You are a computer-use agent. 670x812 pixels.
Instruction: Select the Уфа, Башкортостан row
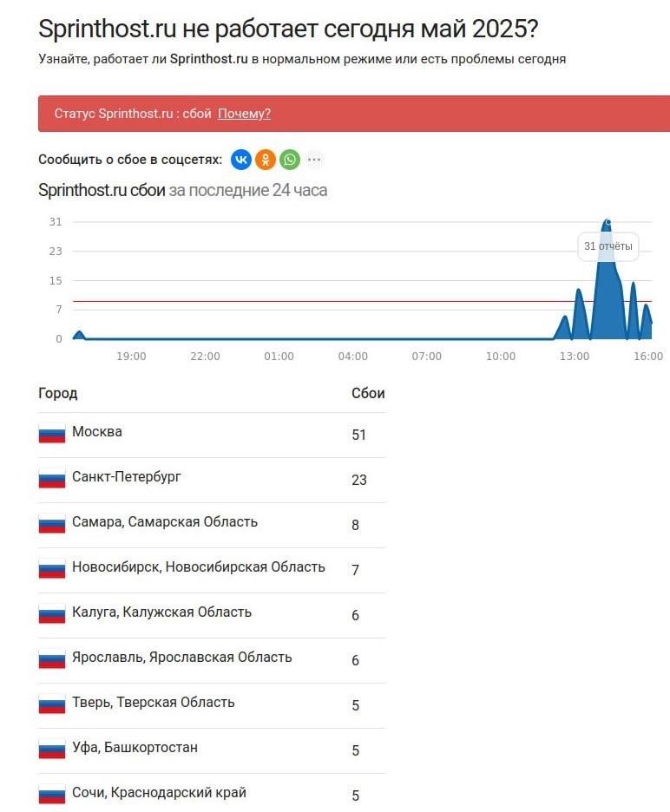coord(212,750)
